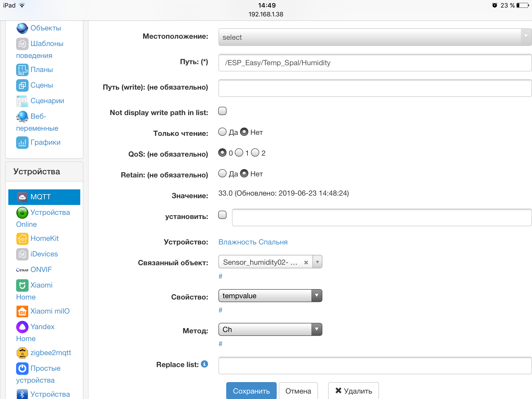
Task: Select Да for Только чтение
Action: [222, 132]
